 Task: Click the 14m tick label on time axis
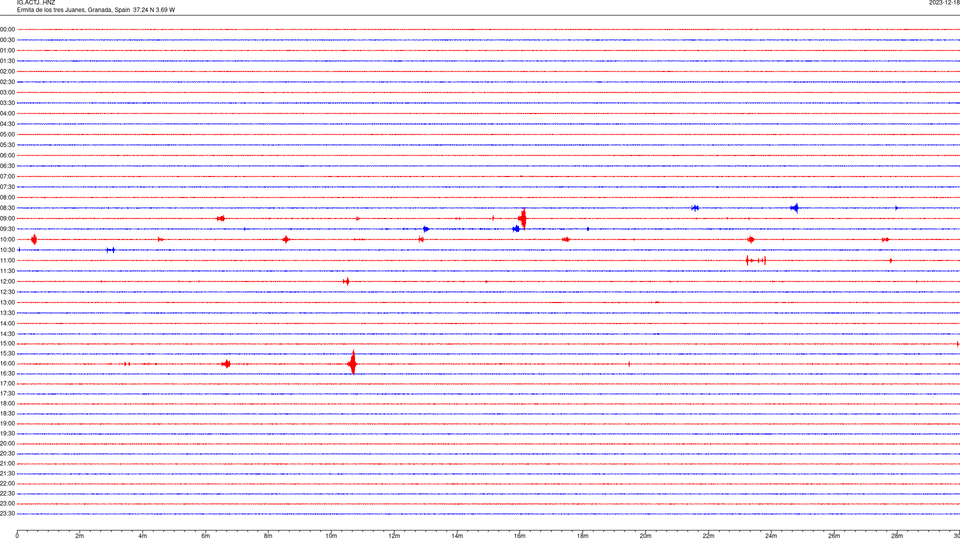point(457,536)
